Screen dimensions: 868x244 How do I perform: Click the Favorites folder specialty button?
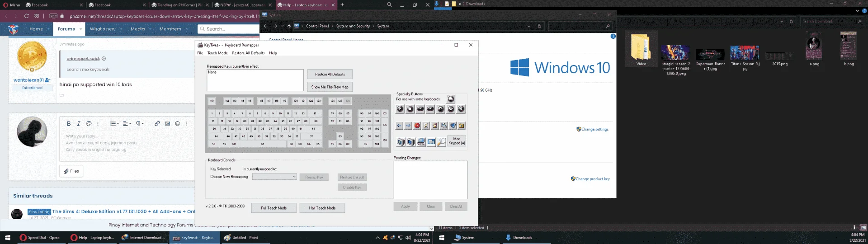click(x=462, y=126)
